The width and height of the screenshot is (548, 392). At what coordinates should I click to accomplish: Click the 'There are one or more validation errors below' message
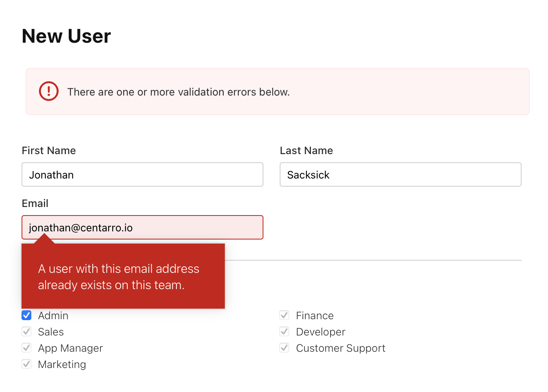178,92
